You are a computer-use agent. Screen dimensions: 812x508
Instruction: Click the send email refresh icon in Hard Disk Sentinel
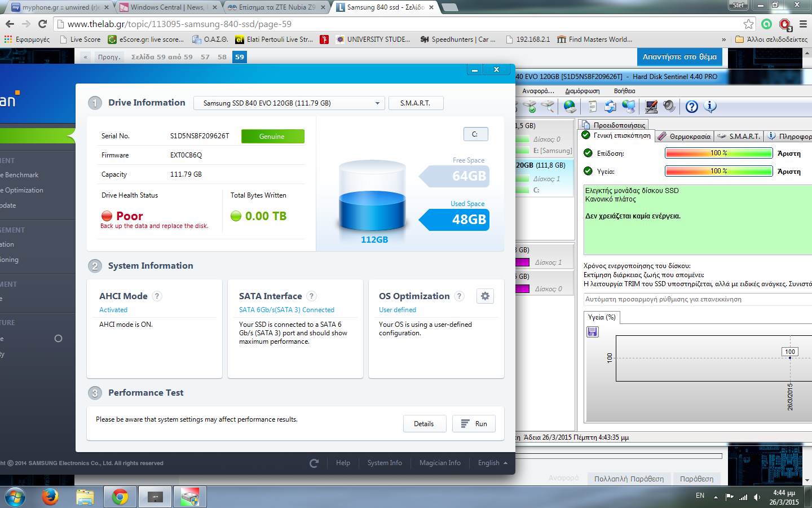point(610,106)
